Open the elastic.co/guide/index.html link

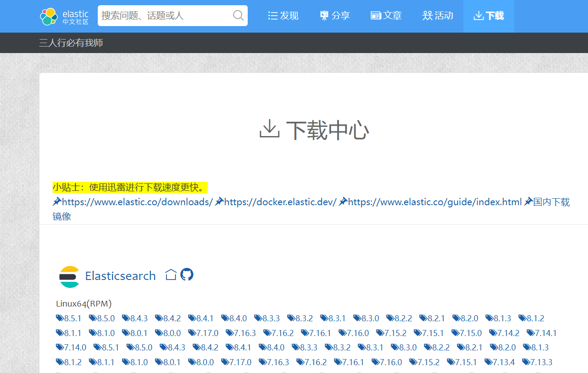[430, 202]
